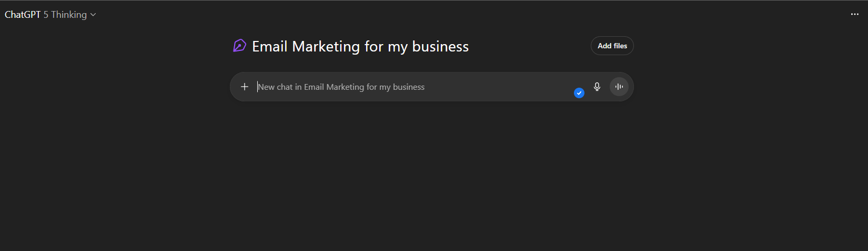Focus the New chat message input field

(410, 87)
